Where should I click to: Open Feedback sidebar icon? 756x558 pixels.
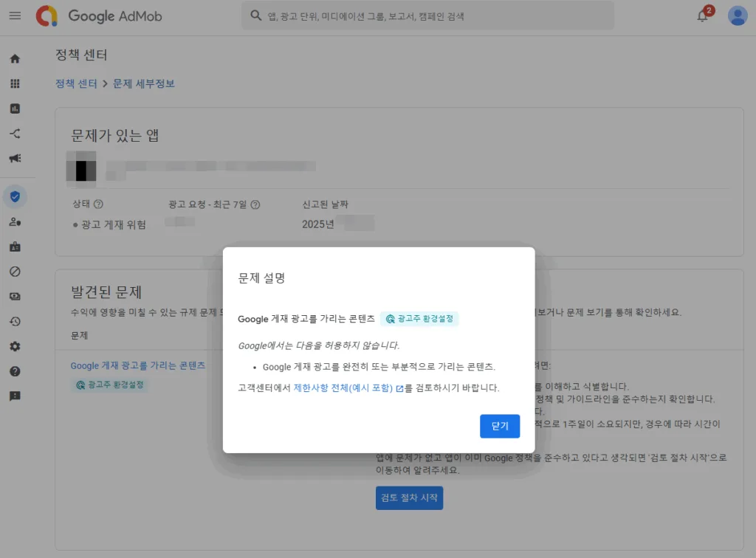(x=15, y=396)
